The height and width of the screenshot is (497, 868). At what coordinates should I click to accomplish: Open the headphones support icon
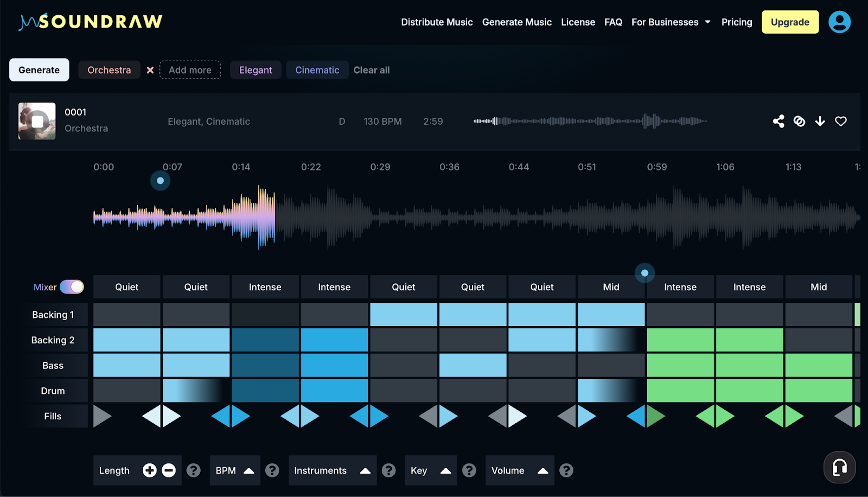839,467
